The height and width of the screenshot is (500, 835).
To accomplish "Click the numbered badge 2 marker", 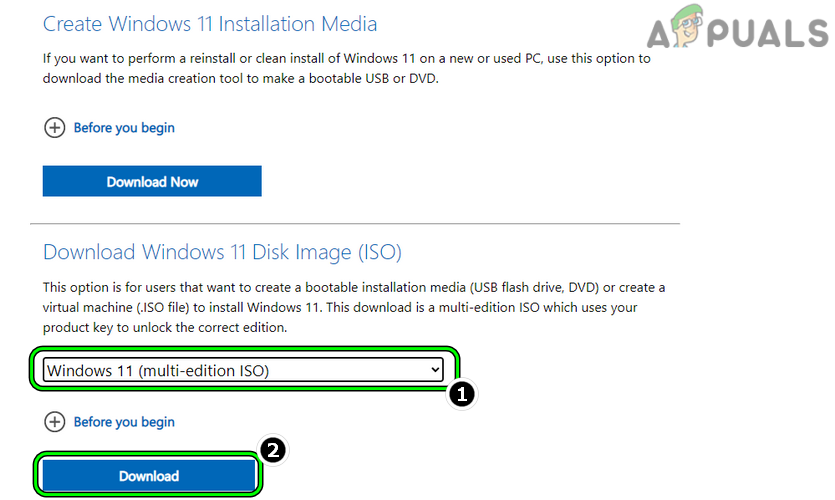I will 273,452.
